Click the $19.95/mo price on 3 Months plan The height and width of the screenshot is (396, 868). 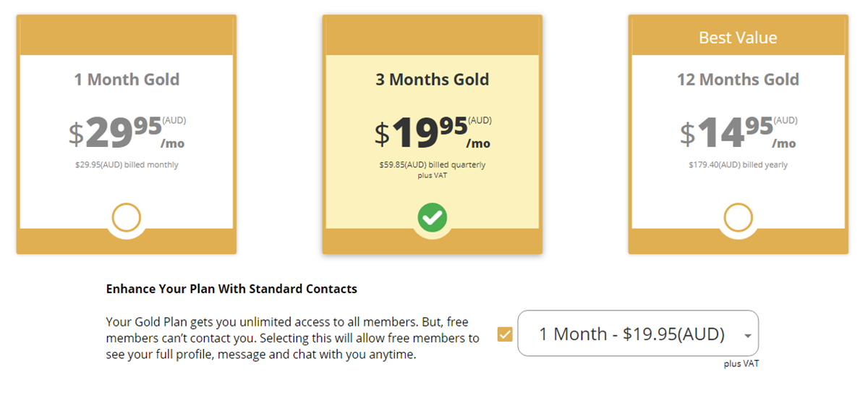click(x=432, y=132)
